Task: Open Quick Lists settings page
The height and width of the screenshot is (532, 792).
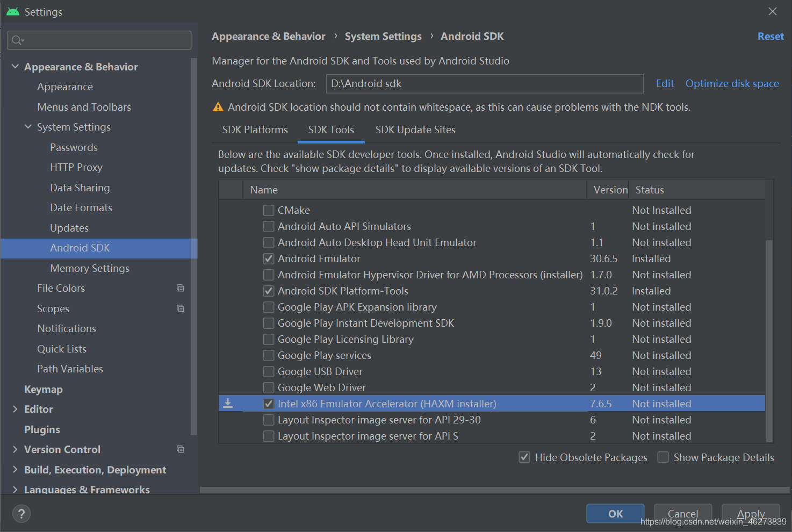Action: click(62, 349)
